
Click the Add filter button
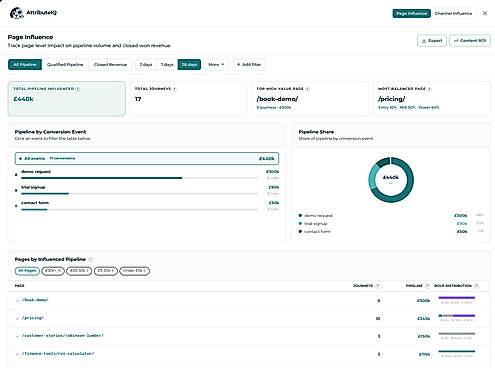tap(249, 64)
